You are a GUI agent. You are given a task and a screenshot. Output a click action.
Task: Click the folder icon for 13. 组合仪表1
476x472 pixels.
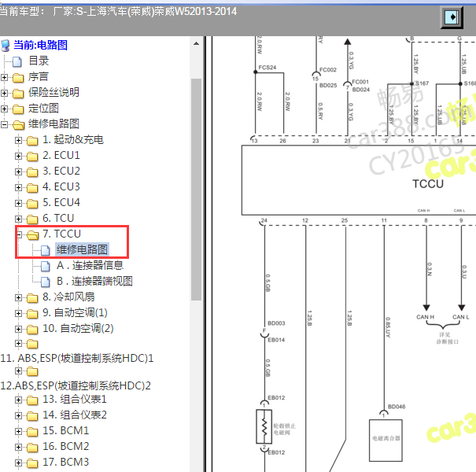click(x=32, y=400)
